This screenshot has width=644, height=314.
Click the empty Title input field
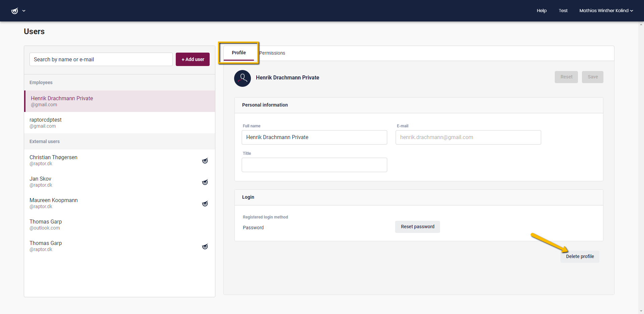(x=314, y=165)
